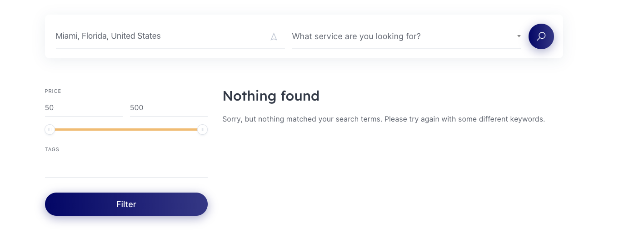Screen dimensions: 644x234
Task: Click the "Nothing found" heading
Action: [x=271, y=96]
